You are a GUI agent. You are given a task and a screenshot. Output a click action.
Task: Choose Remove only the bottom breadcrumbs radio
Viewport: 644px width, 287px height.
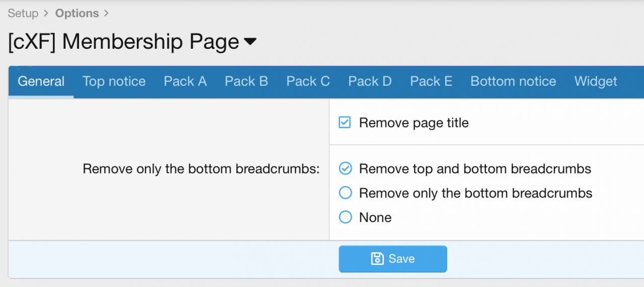(346, 193)
